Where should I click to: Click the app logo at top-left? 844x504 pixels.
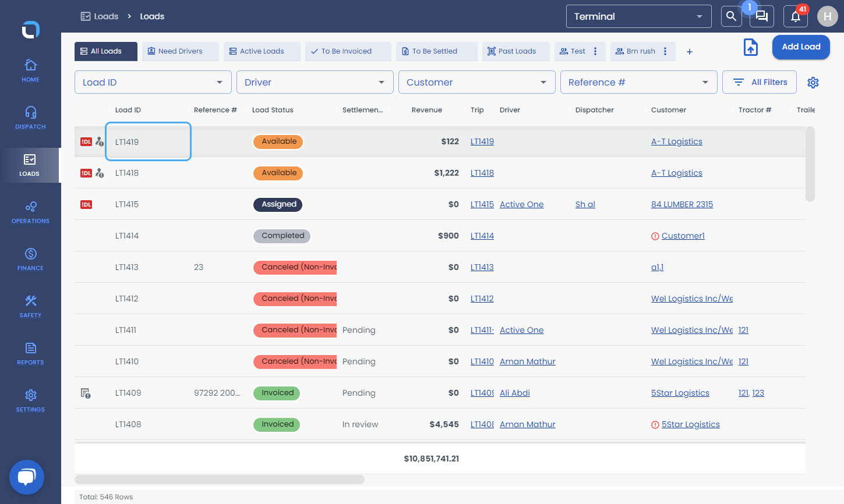tap(30, 29)
